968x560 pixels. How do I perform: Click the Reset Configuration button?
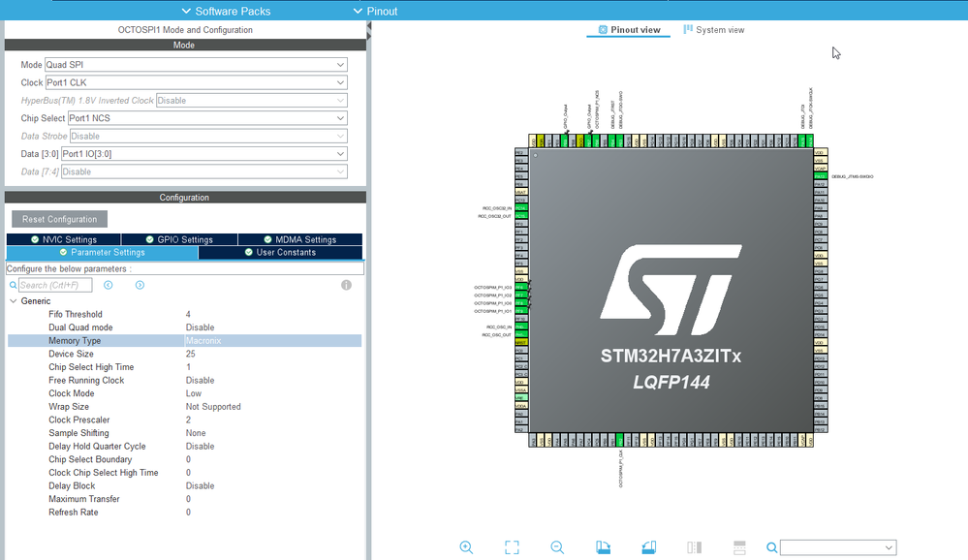click(x=59, y=219)
